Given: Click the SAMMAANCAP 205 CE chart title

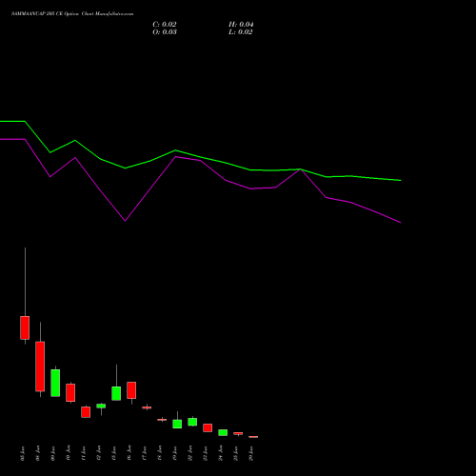Looking at the screenshot, I should pyautogui.click(x=72, y=14).
